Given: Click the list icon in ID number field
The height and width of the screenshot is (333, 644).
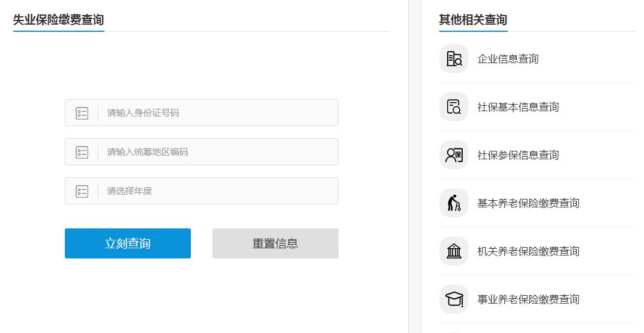Looking at the screenshot, I should pyautogui.click(x=82, y=113).
